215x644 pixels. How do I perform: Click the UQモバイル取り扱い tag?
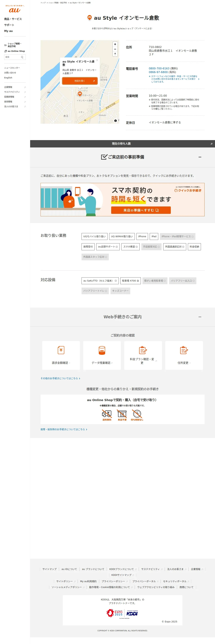tap(94, 237)
